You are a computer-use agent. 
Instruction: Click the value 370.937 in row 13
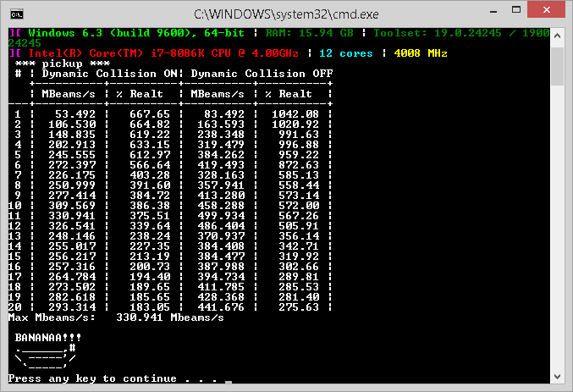221,236
